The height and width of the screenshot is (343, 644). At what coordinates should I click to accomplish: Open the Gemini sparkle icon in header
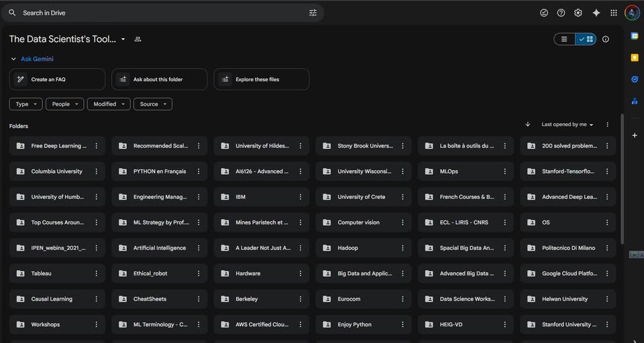pyautogui.click(x=596, y=13)
